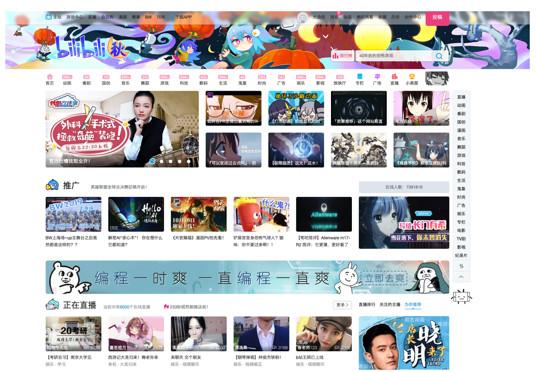
Task: Open the glowing blue clock video thumbnail
Action: click(x=296, y=150)
